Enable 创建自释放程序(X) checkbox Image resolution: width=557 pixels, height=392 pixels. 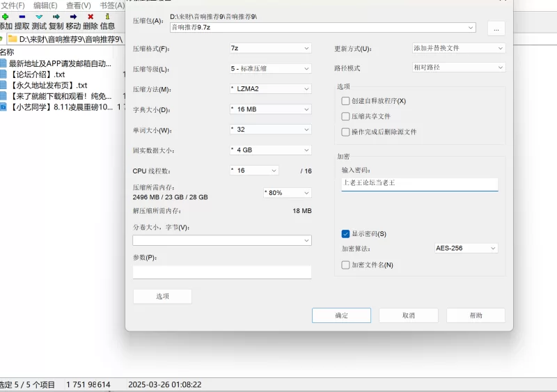point(345,101)
